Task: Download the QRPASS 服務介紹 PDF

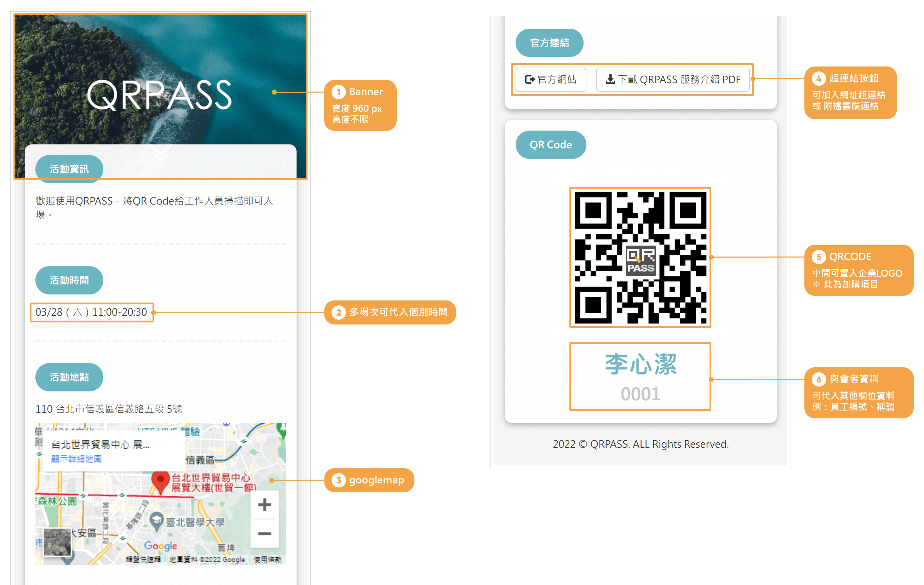Action: pyautogui.click(x=673, y=80)
